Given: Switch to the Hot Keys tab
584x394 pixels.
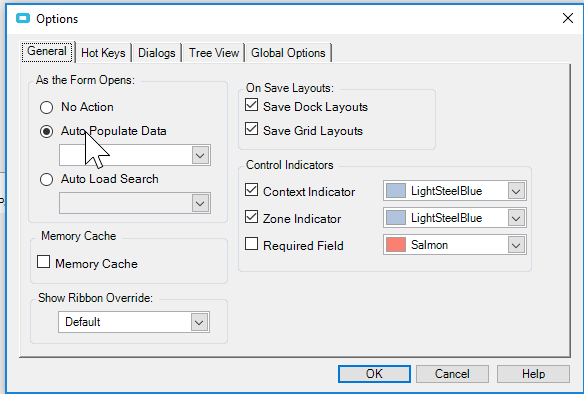Looking at the screenshot, I should [103, 53].
